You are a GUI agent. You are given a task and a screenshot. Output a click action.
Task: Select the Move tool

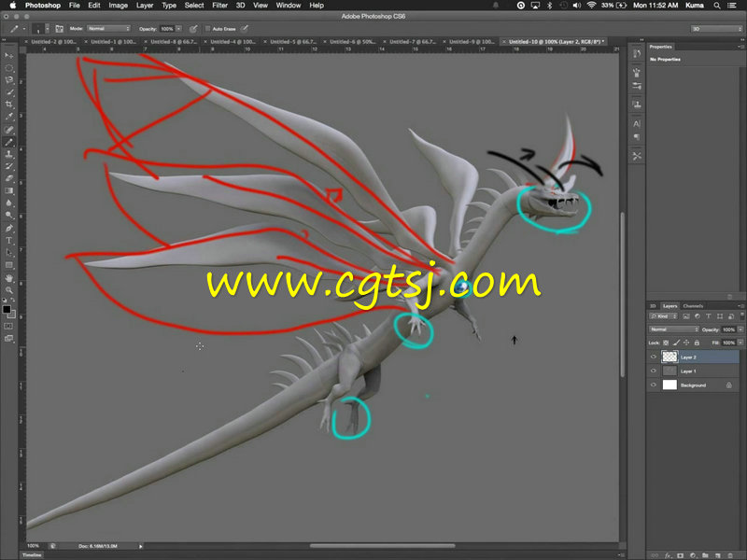(8, 56)
